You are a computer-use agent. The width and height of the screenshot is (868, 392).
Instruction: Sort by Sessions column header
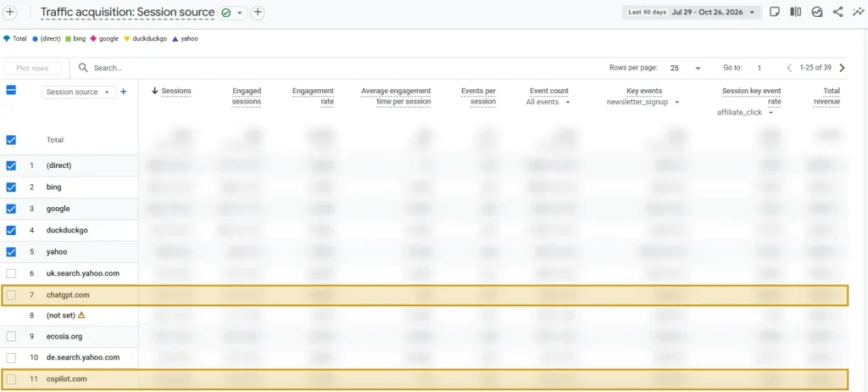(176, 91)
